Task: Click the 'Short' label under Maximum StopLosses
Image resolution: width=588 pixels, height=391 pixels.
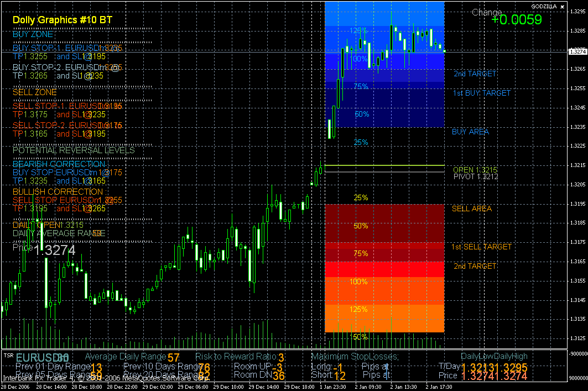Action: (x=321, y=374)
